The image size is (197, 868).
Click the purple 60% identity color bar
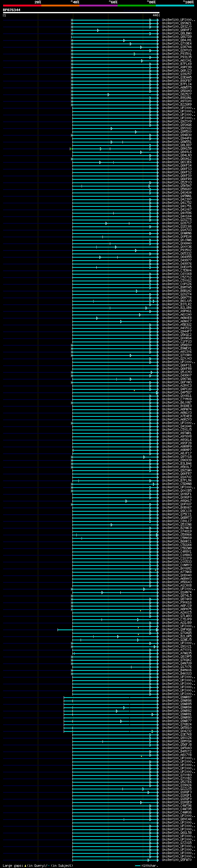[98, 6]
